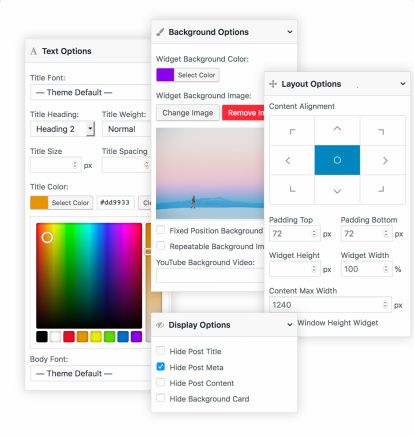Collapse the Layout Options panel chevron

point(403,83)
